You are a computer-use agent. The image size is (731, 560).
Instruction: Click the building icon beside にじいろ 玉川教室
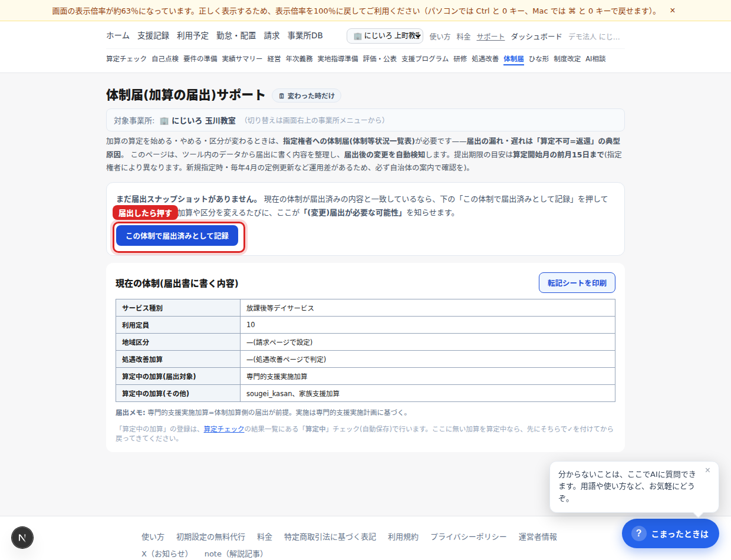(164, 120)
